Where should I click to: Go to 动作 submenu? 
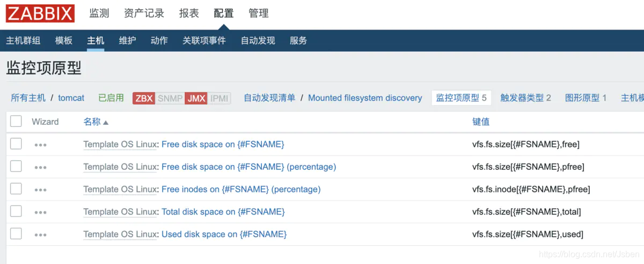[x=159, y=40]
